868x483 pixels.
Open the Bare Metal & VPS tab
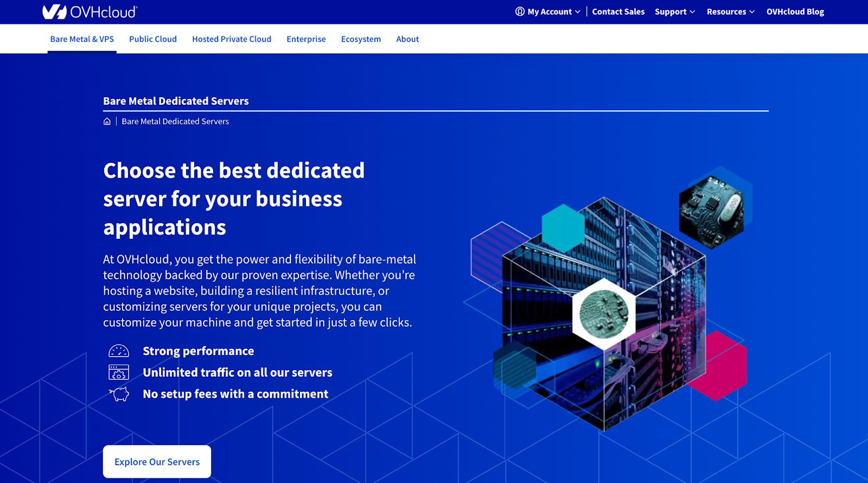pyautogui.click(x=82, y=39)
